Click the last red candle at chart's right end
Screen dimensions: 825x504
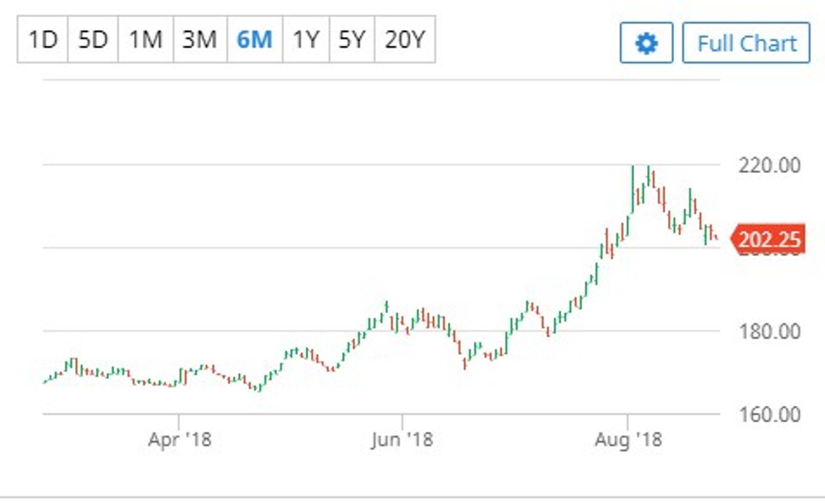[715, 237]
